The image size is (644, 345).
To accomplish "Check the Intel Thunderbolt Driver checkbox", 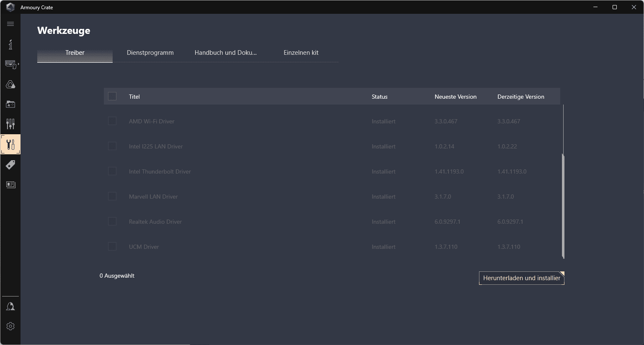I will pyautogui.click(x=112, y=171).
